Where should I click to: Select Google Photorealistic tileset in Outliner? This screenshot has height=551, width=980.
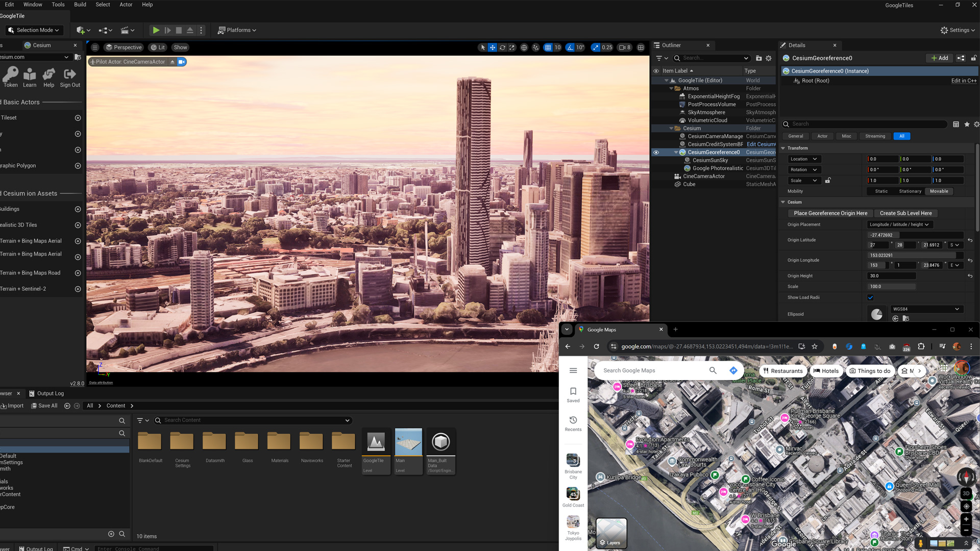pos(718,168)
